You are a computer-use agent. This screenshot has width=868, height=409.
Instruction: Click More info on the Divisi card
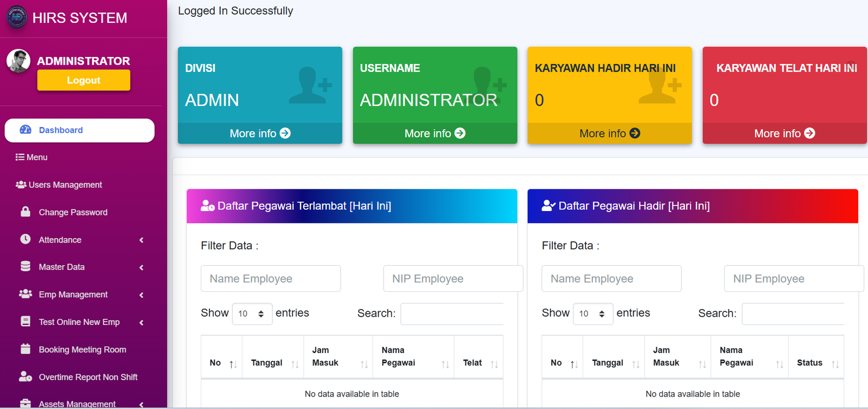coord(260,133)
